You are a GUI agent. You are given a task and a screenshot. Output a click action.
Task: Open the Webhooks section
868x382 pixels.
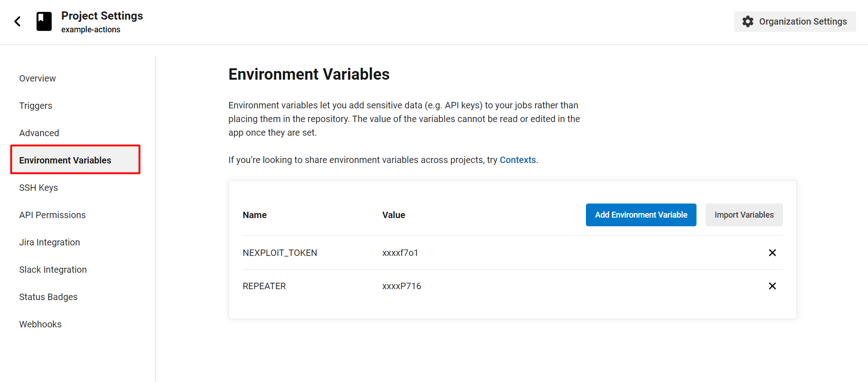point(40,324)
